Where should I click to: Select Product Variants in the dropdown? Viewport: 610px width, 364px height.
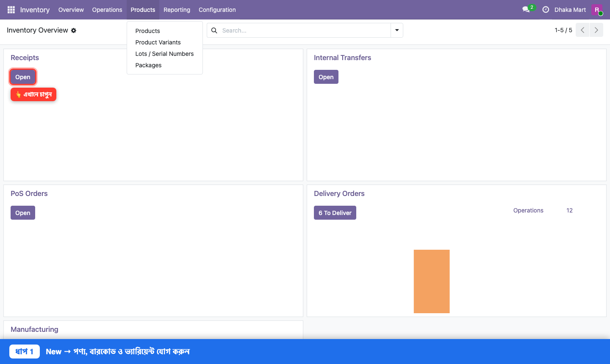click(165, 42)
